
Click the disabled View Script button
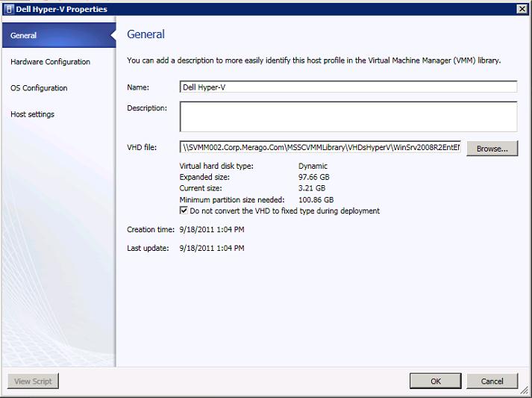[x=33, y=381]
